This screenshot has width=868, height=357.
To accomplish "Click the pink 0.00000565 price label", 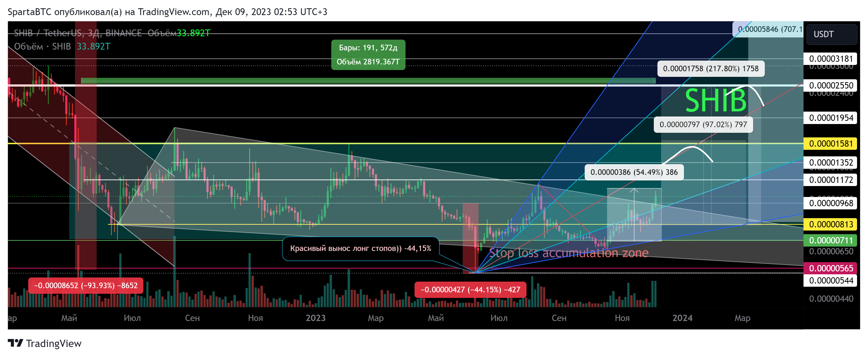I will tap(831, 268).
